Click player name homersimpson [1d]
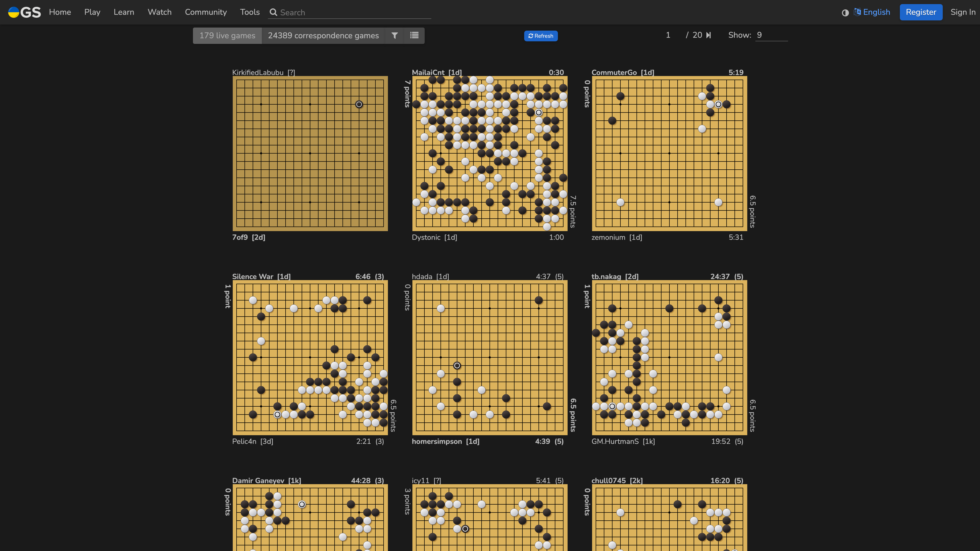980x551 pixels. click(x=446, y=442)
